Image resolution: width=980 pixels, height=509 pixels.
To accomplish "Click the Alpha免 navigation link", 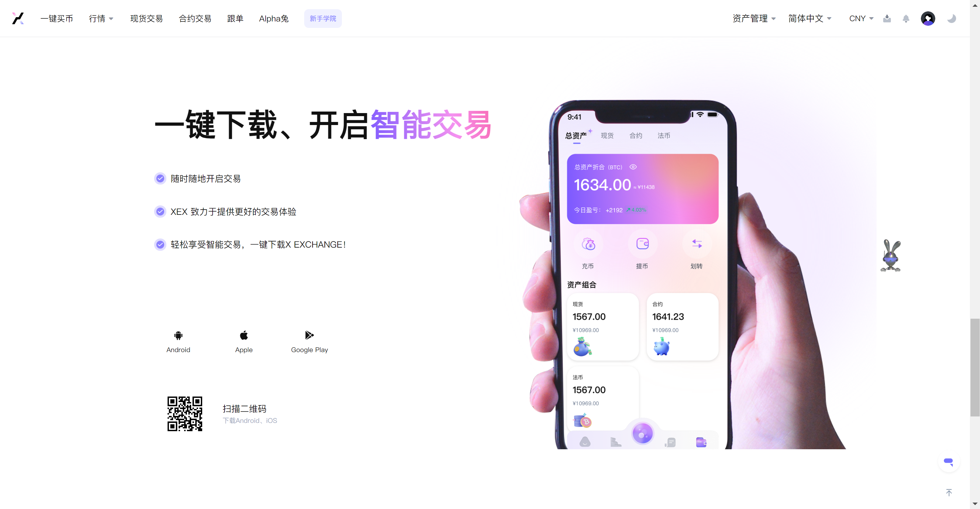I will [x=272, y=18].
